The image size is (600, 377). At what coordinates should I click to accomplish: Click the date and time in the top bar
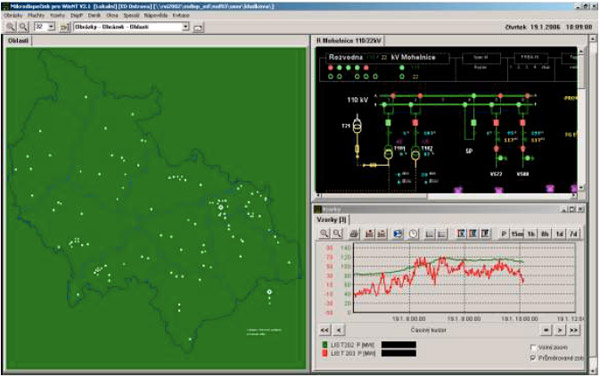tap(548, 27)
